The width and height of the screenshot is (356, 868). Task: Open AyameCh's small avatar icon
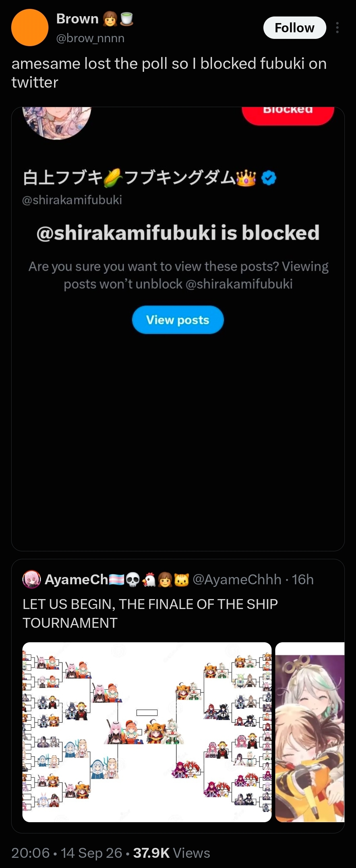(32, 579)
